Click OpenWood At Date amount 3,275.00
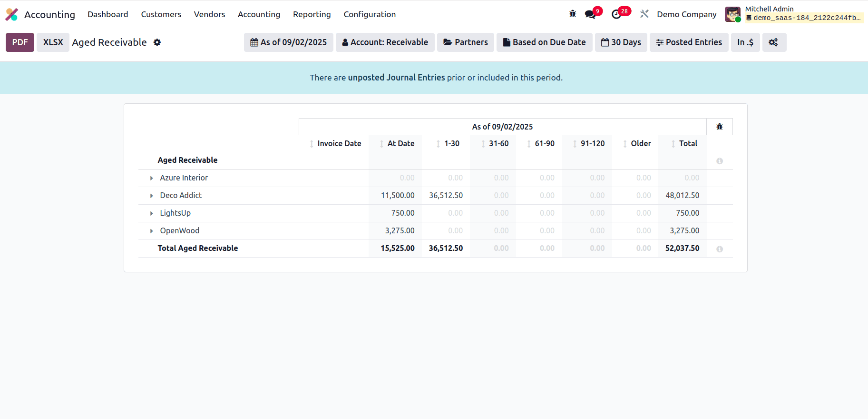 pyautogui.click(x=400, y=231)
